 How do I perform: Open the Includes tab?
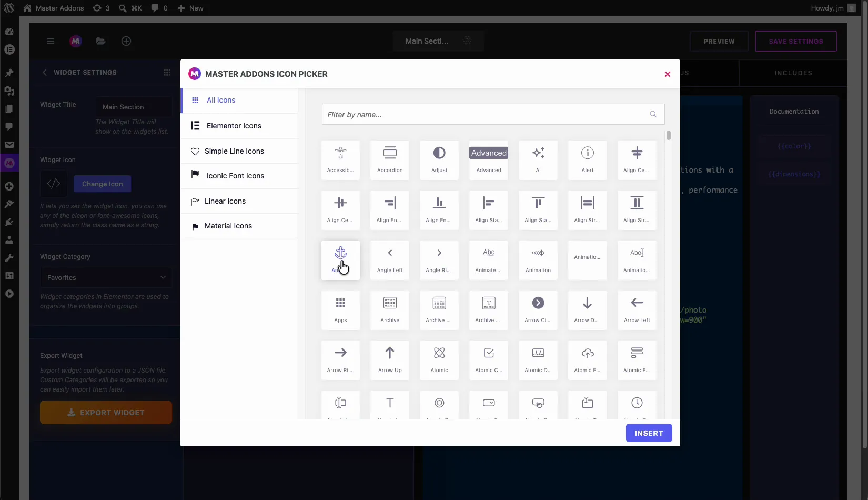793,73
